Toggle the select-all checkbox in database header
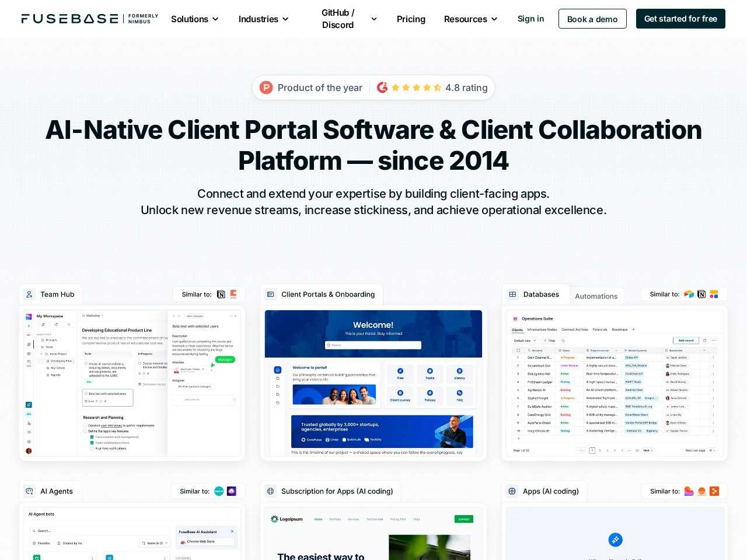This screenshot has height=560, width=747. (518, 351)
